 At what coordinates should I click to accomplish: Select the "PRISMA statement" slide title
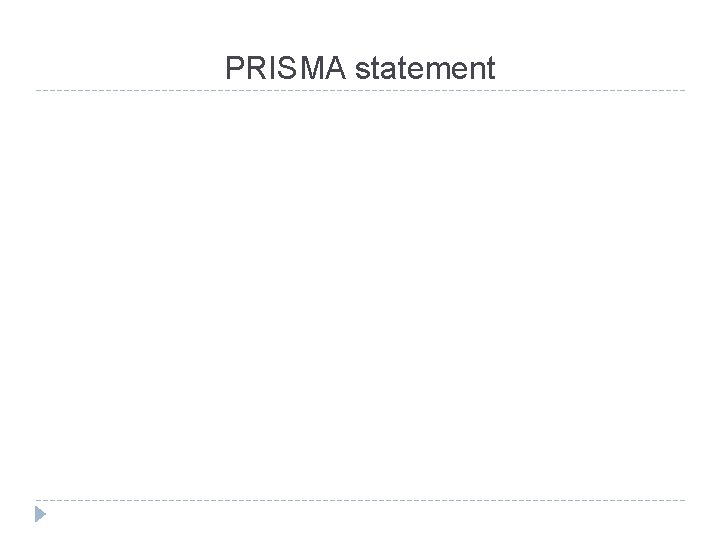[360, 68]
